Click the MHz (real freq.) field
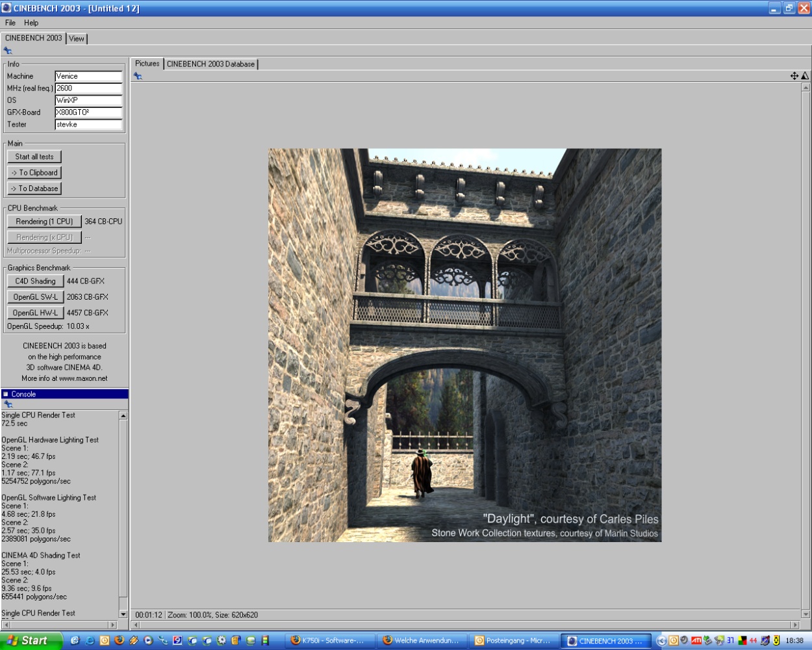This screenshot has width=812, height=650. click(x=88, y=88)
